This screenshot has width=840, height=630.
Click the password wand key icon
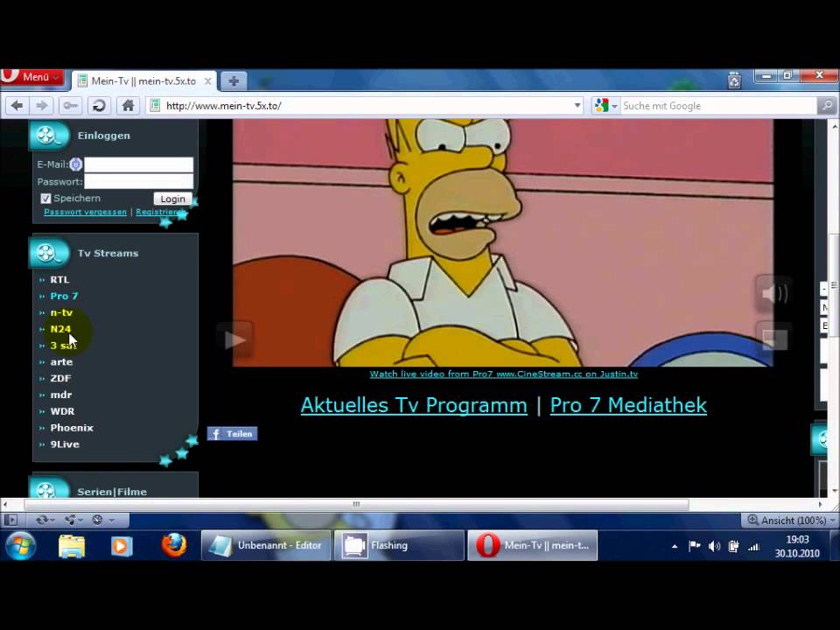(x=70, y=106)
